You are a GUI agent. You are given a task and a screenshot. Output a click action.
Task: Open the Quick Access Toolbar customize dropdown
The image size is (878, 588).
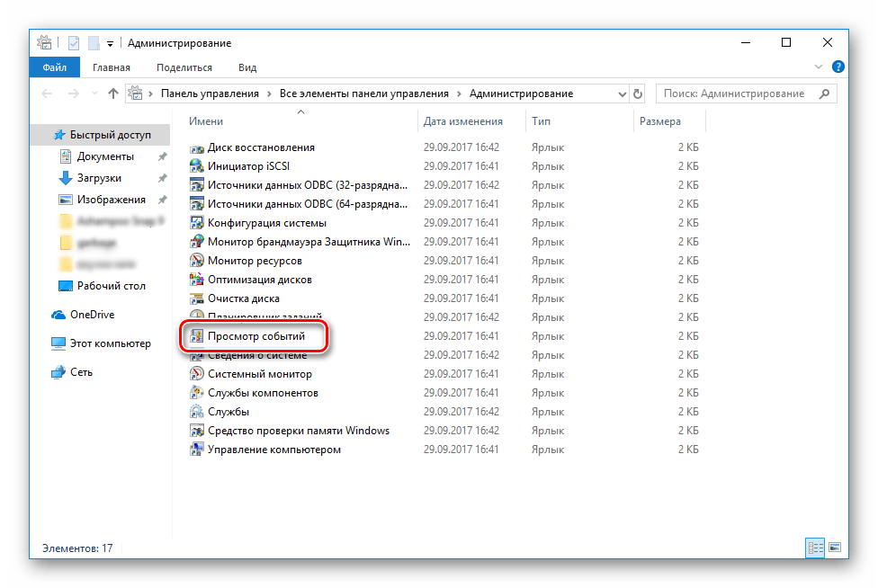click(x=110, y=43)
